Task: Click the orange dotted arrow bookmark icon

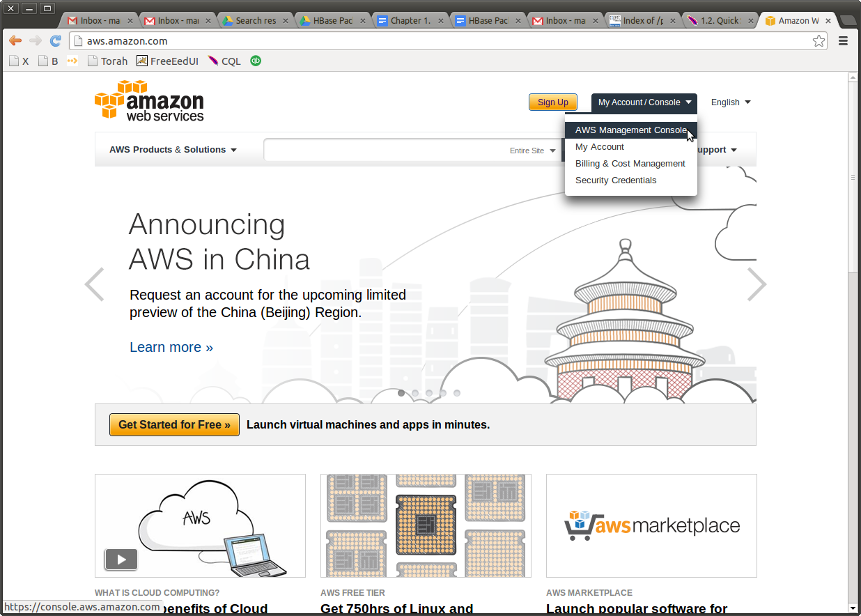Action: 72,61
